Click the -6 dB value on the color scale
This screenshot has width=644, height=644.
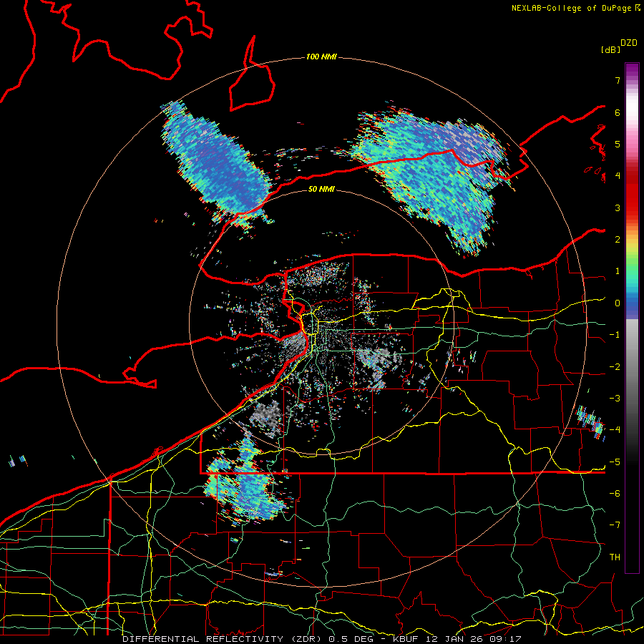(x=615, y=494)
